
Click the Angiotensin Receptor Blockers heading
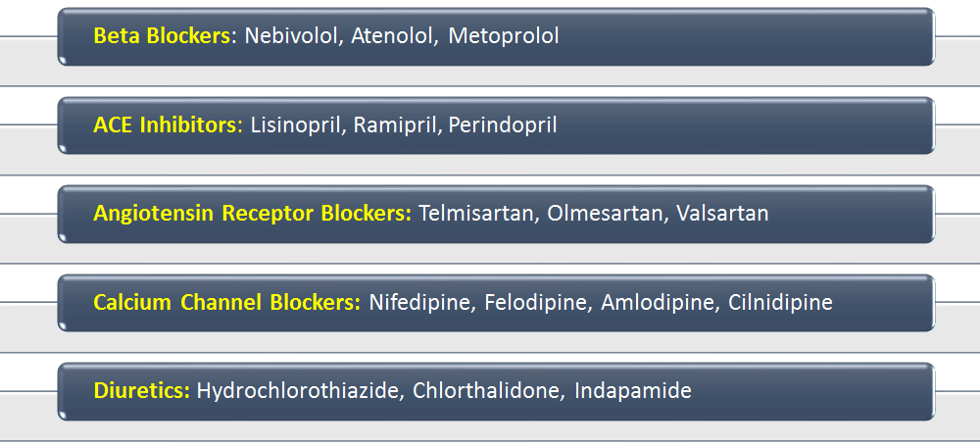(252, 214)
